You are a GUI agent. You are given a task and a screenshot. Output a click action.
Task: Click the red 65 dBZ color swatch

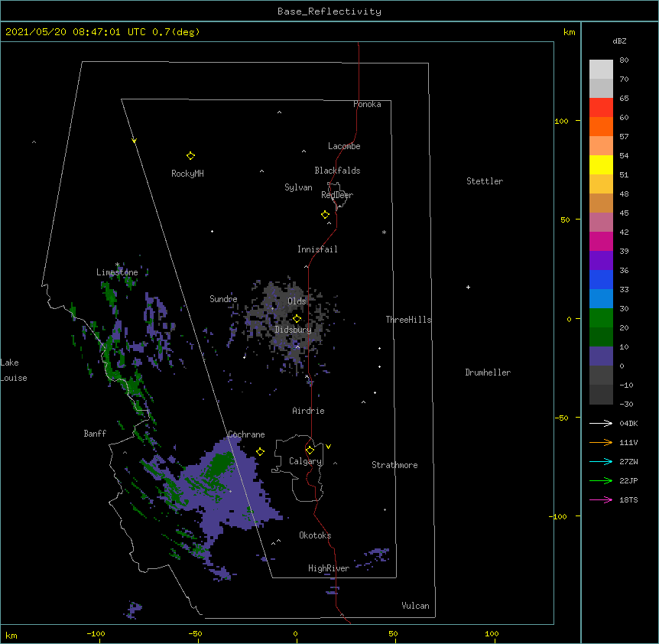[601, 108]
